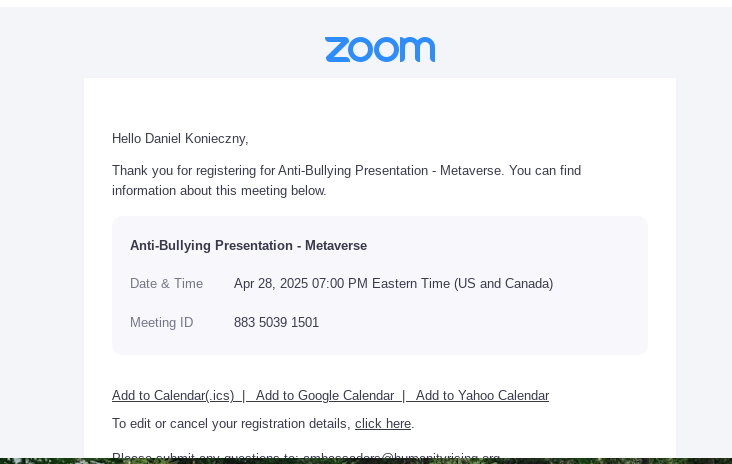This screenshot has height=464, width=732.
Task: Click the "Meeting ID" label
Action: [161, 323]
